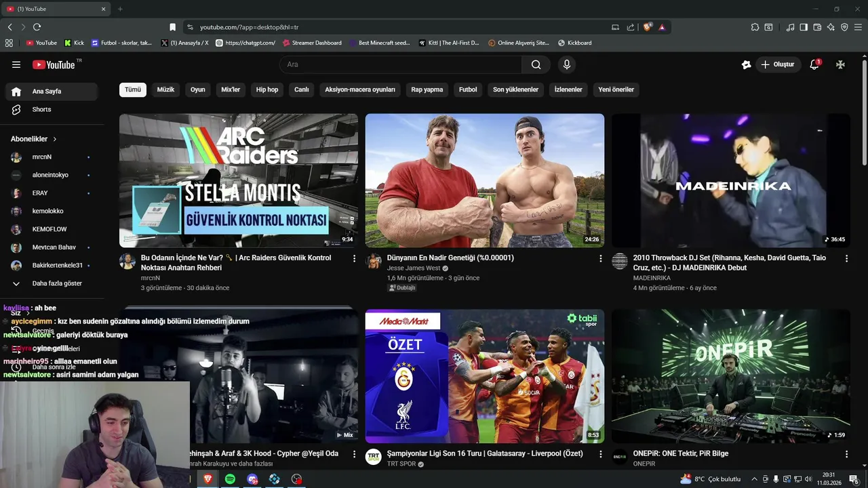868x488 pixels.
Task: Click the Brave Rewards triangle icon
Action: click(662, 27)
